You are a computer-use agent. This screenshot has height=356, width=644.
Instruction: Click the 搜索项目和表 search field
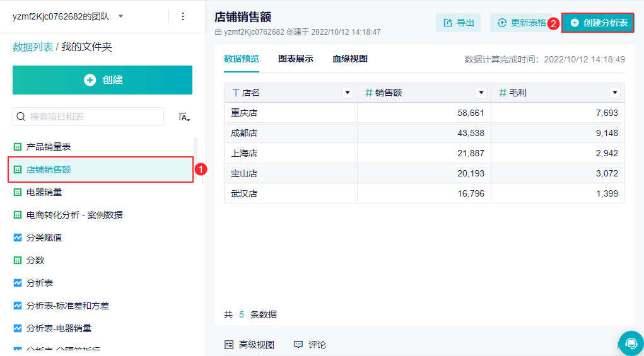pyautogui.click(x=95, y=117)
